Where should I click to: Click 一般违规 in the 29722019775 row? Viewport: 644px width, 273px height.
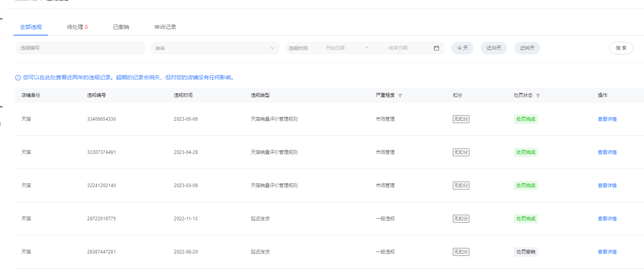point(385,219)
